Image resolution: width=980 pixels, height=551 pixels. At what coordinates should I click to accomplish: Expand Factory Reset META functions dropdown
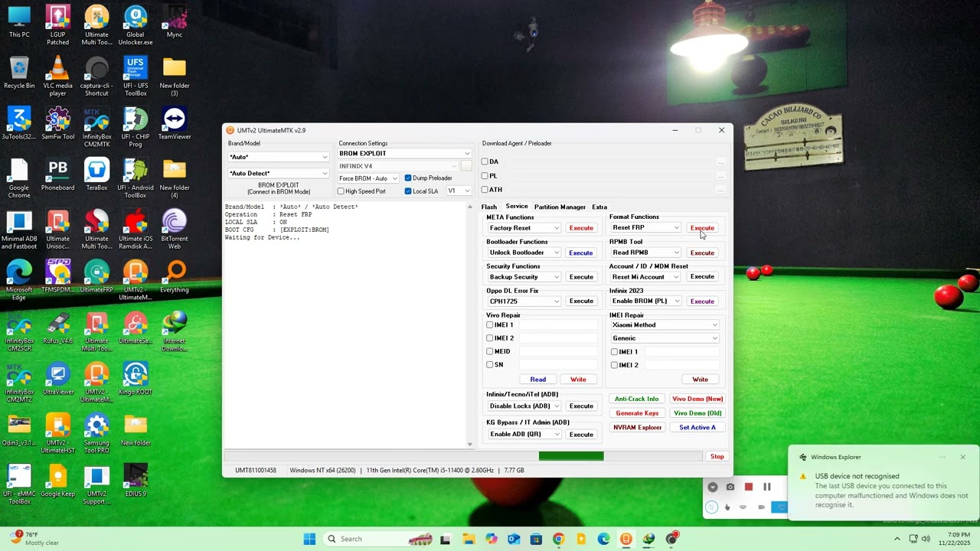pos(524,228)
